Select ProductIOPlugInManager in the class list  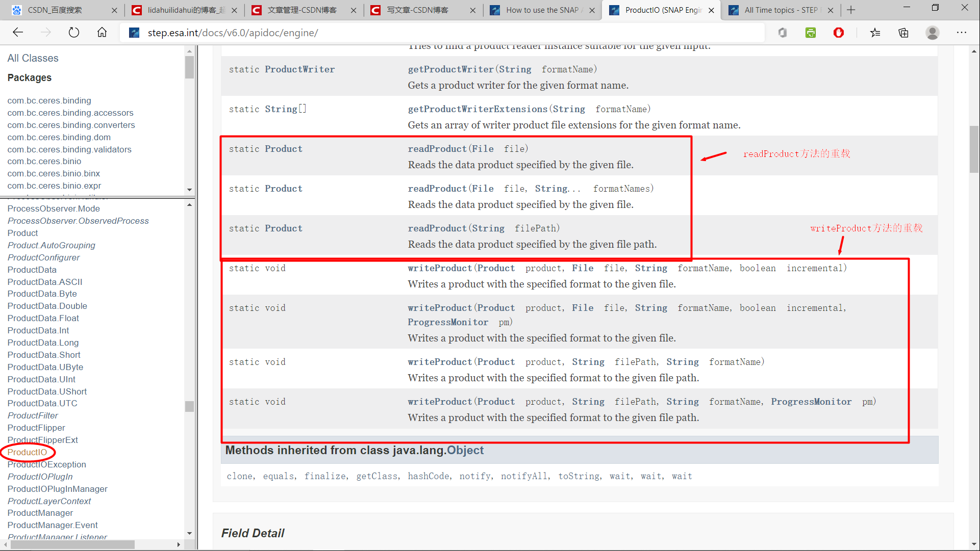pos(57,489)
